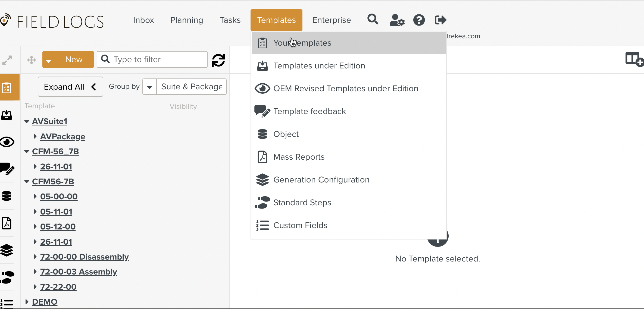Image resolution: width=644 pixels, height=309 pixels.
Task: Open Generation Configuration layers sidebar icon
Action: pyautogui.click(x=7, y=250)
